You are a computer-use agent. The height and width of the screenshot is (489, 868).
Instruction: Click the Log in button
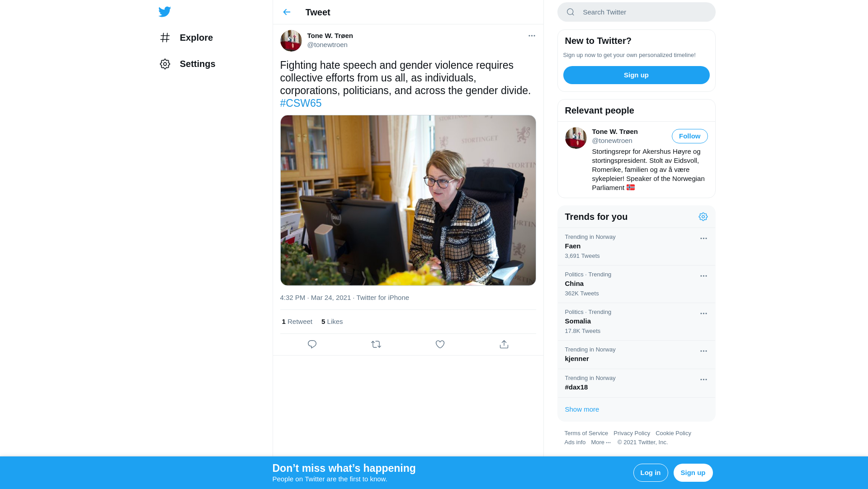click(x=650, y=473)
